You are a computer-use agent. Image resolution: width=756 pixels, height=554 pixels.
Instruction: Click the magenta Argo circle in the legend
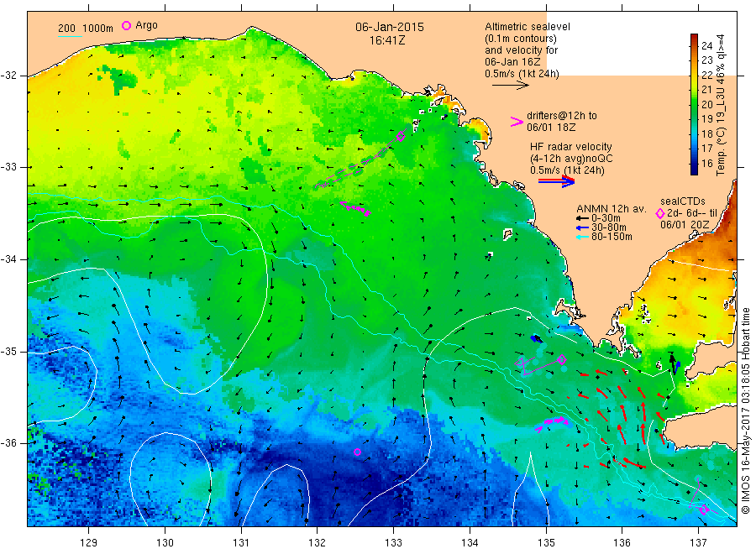click(126, 25)
